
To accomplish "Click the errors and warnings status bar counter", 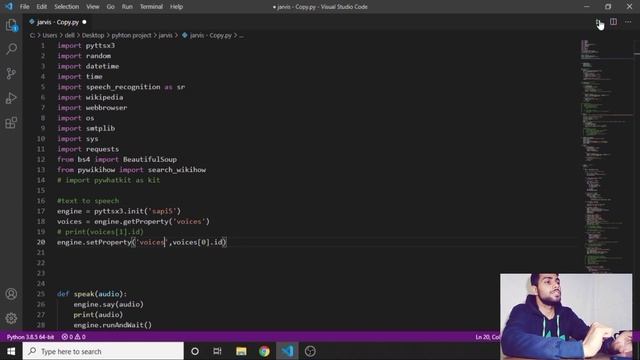I will [x=73, y=337].
